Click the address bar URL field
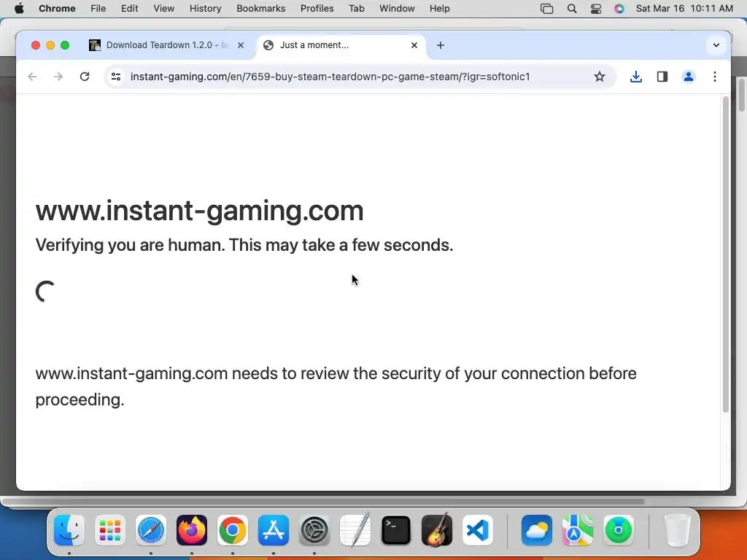 point(330,77)
